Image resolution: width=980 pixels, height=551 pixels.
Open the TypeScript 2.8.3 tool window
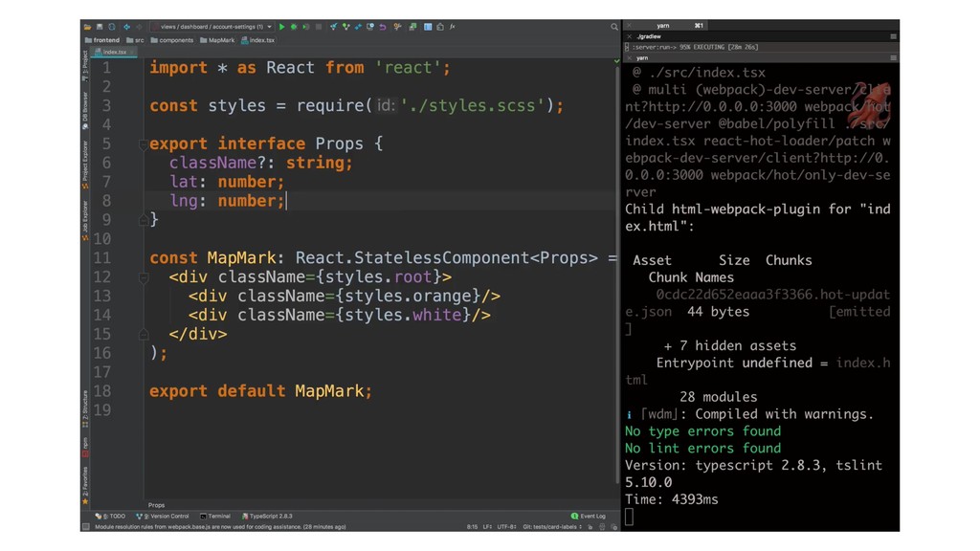click(x=267, y=517)
